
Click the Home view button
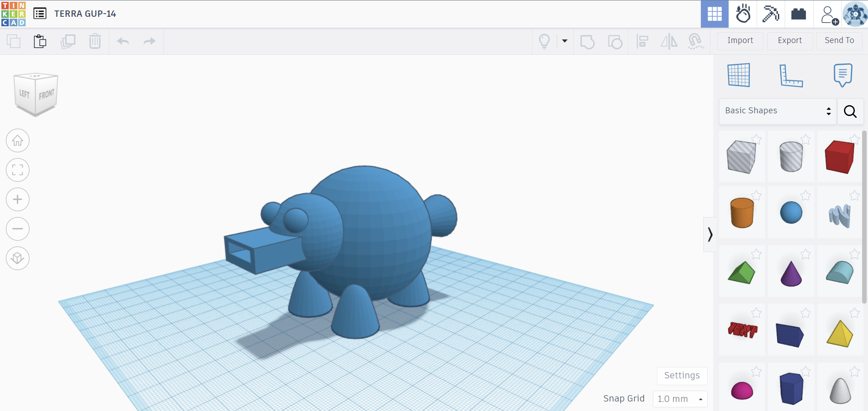click(x=18, y=141)
